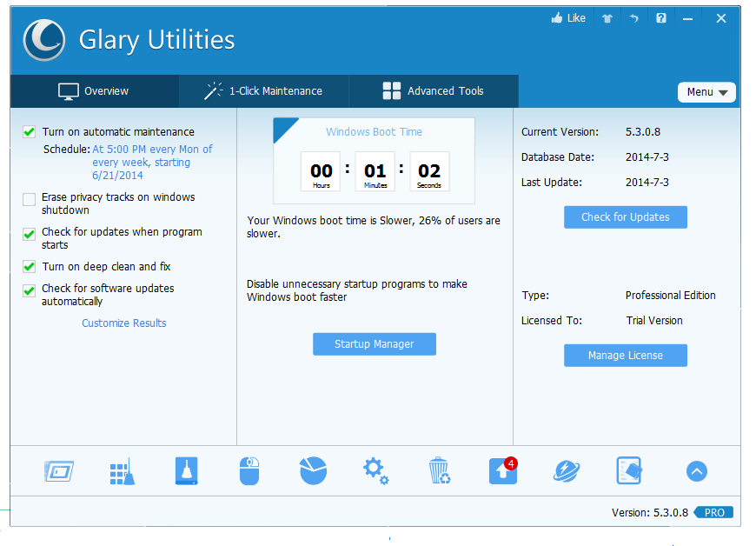Open the Process Manager gears icon
Viewport: 756px width, 546px height.
click(376, 471)
